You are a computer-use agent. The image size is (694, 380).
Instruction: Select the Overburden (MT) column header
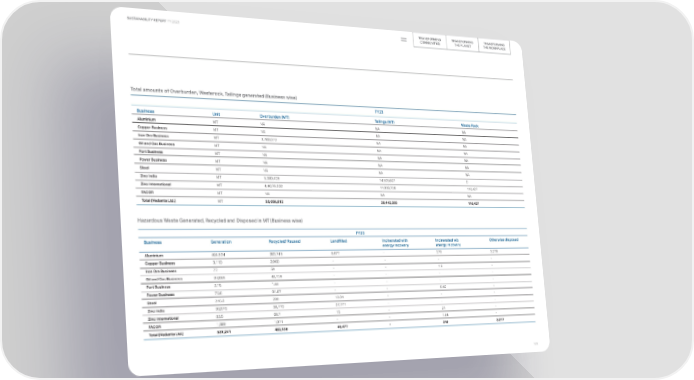click(274, 117)
